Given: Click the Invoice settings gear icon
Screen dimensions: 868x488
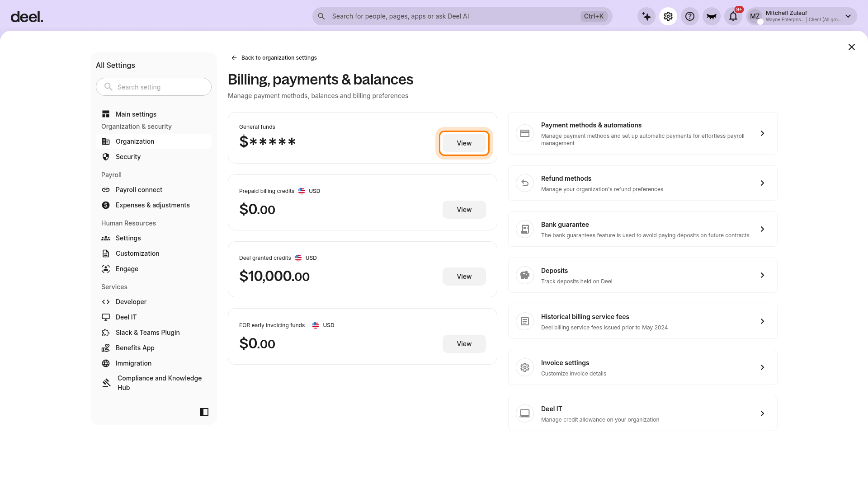Looking at the screenshot, I should click(x=525, y=367).
